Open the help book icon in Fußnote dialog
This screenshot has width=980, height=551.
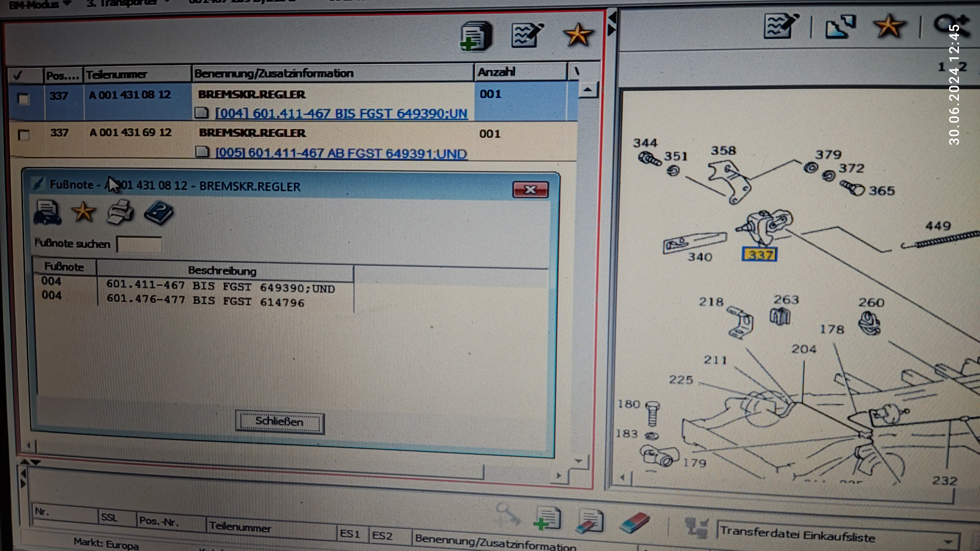pos(159,213)
